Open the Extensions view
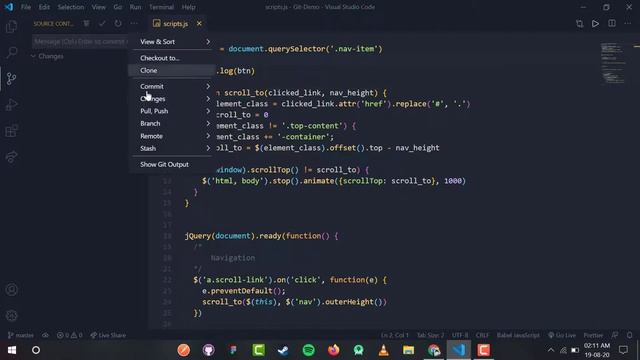The height and width of the screenshot is (360, 640). tap(11, 131)
